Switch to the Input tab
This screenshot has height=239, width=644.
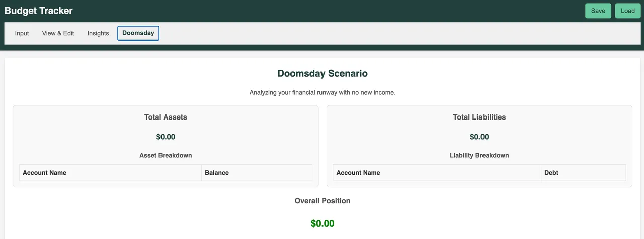22,33
